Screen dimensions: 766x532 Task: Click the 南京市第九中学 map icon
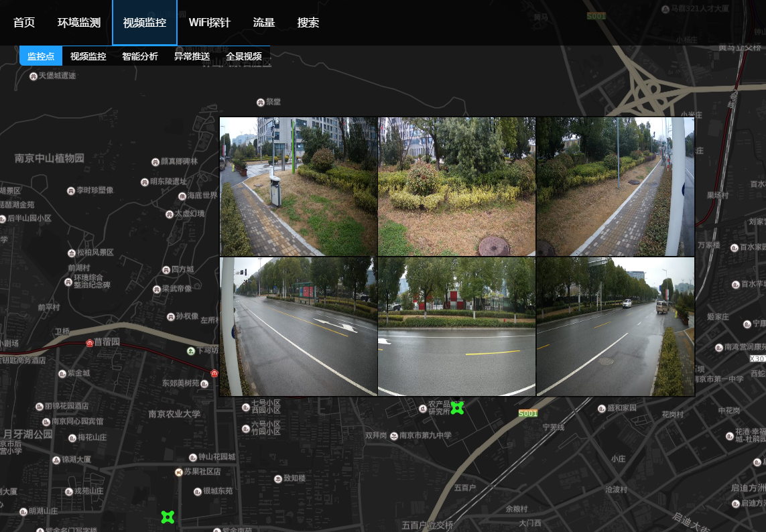393,436
